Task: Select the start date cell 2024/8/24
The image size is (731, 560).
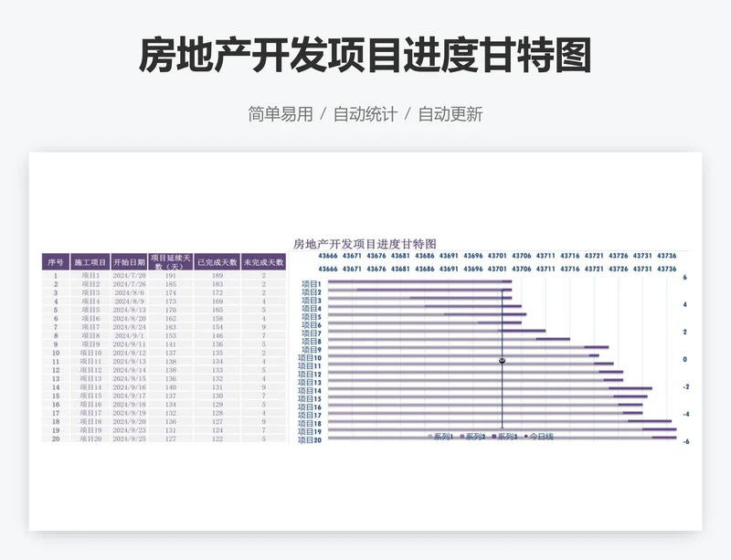Action: 129,327
